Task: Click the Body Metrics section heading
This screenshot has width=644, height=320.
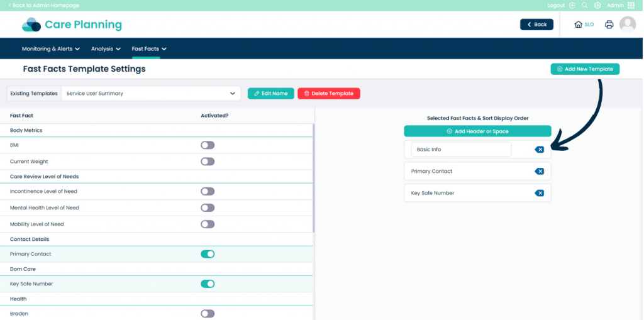Action: (x=26, y=130)
